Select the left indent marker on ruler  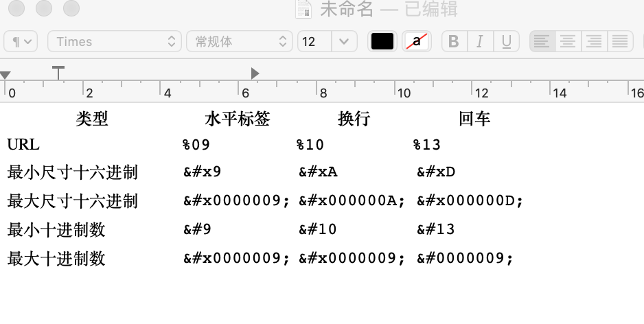tap(5, 75)
